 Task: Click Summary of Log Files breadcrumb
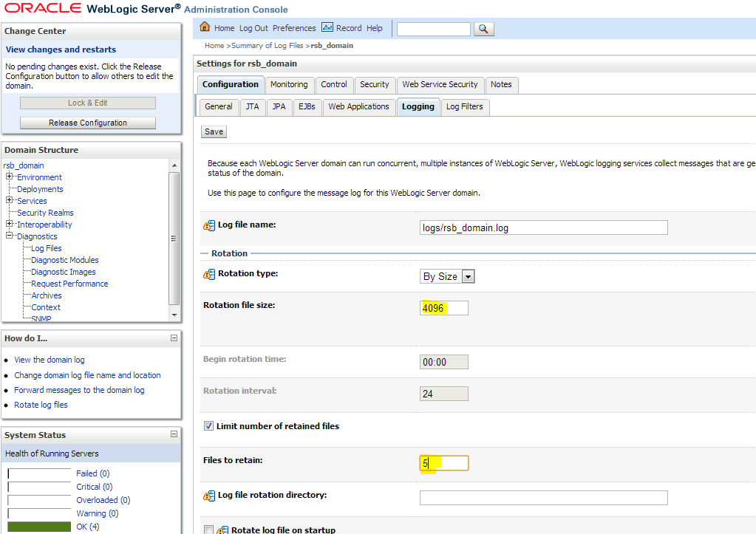click(x=267, y=45)
